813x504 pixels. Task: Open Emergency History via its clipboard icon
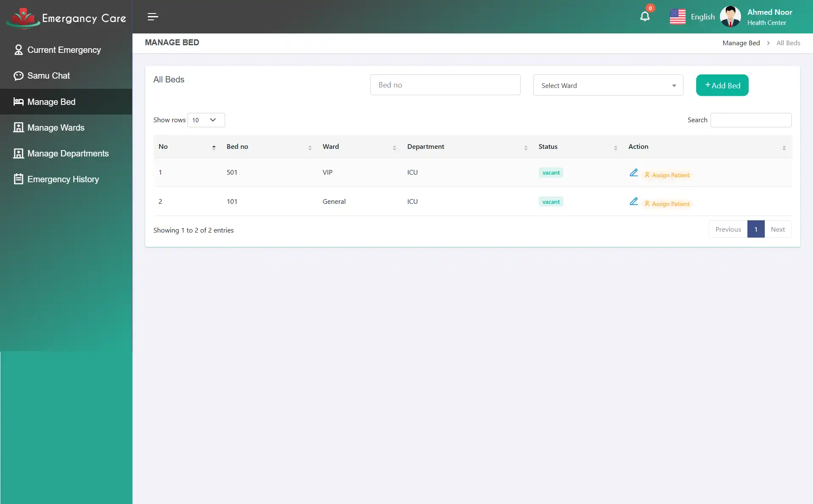pyautogui.click(x=18, y=179)
